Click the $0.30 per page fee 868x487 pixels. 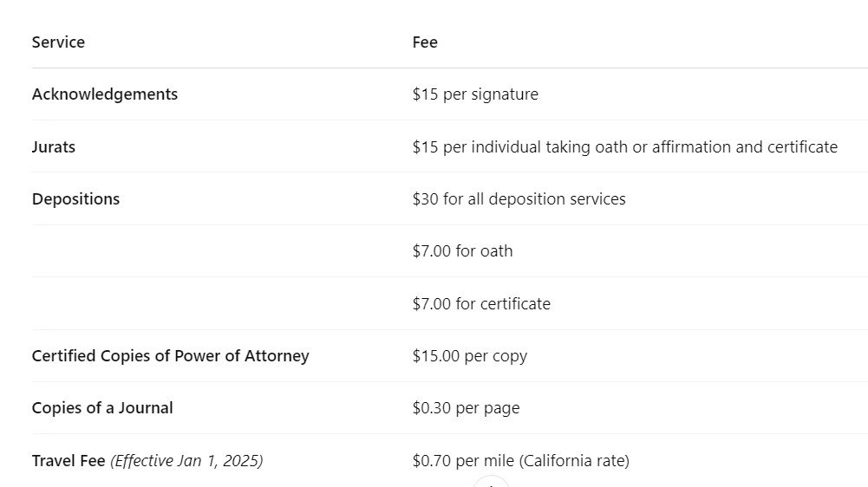tap(466, 408)
